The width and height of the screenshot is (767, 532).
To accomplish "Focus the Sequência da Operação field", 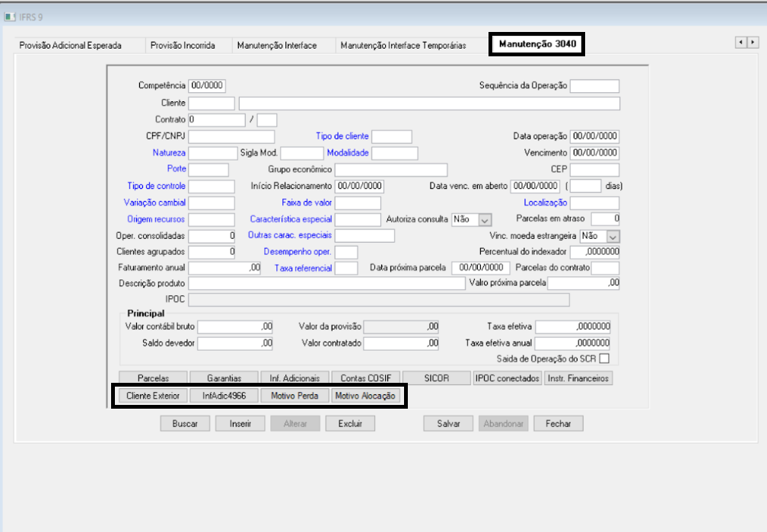I will 595,86.
